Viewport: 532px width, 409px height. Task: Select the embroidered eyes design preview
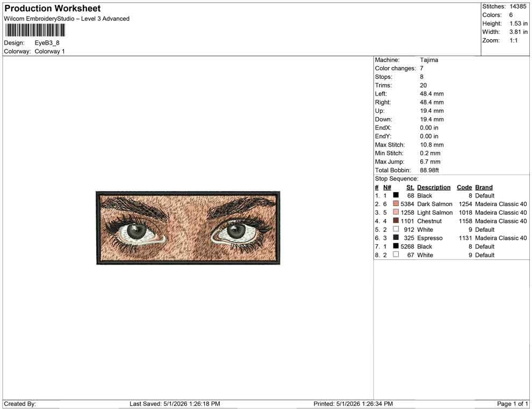coord(188,228)
